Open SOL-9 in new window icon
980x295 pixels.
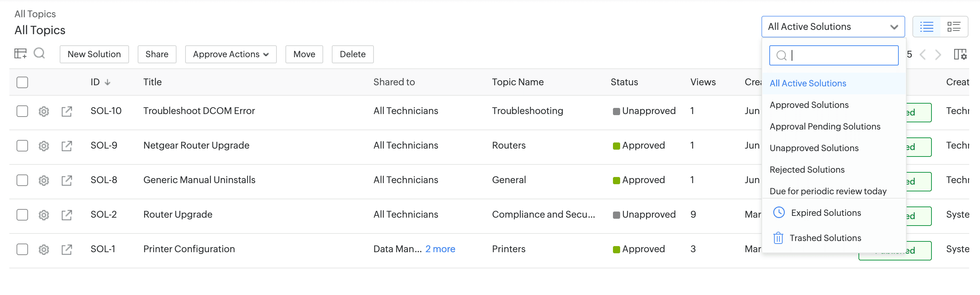[x=67, y=146]
